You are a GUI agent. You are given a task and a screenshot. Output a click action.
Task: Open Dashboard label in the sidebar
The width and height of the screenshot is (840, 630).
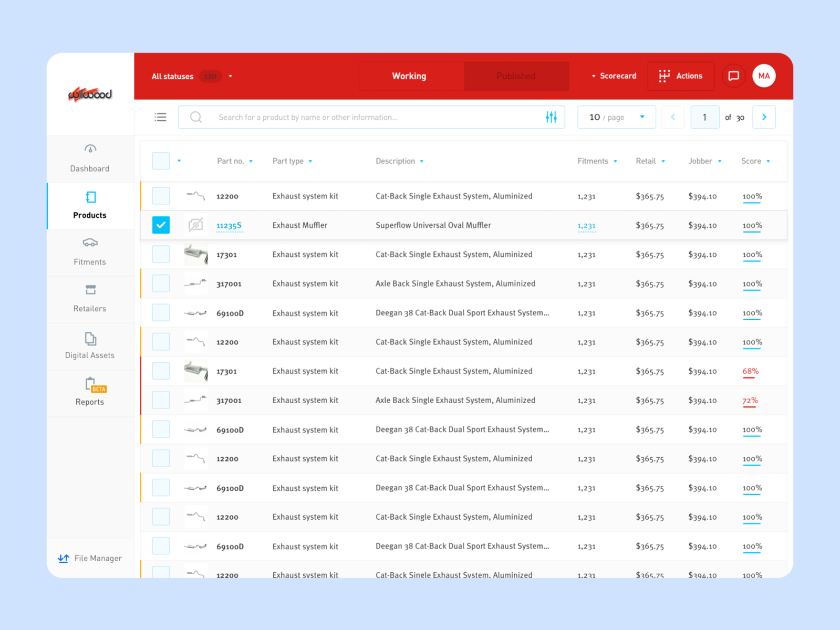click(x=90, y=169)
